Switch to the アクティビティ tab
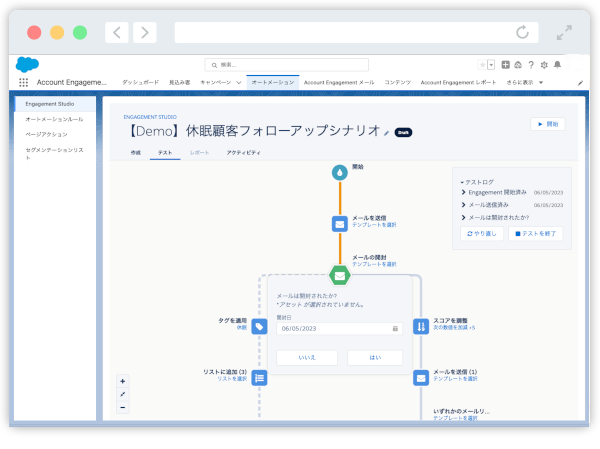This screenshot has height=449, width=600. 243,152
